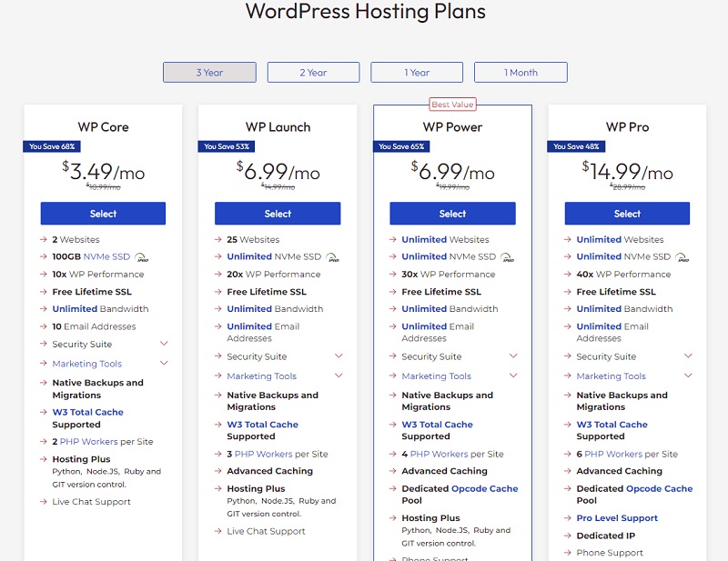
Task: Click Live Chat Support in WP Launch
Action: click(x=266, y=531)
